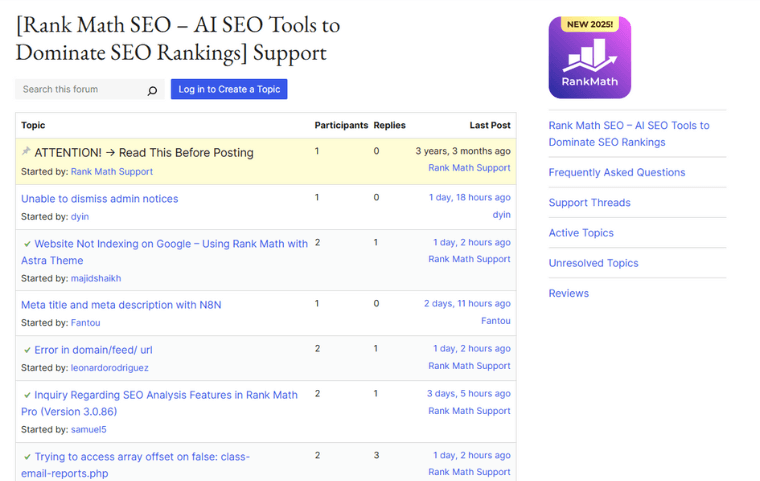The height and width of the screenshot is (481, 760).
Task: Open last post time on Website Not Indexing row
Action: (472, 242)
